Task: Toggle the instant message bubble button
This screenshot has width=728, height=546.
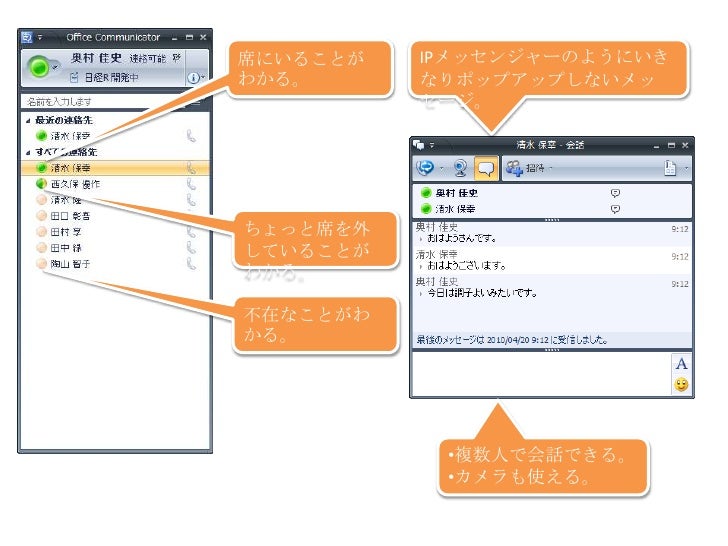Action: click(486, 168)
